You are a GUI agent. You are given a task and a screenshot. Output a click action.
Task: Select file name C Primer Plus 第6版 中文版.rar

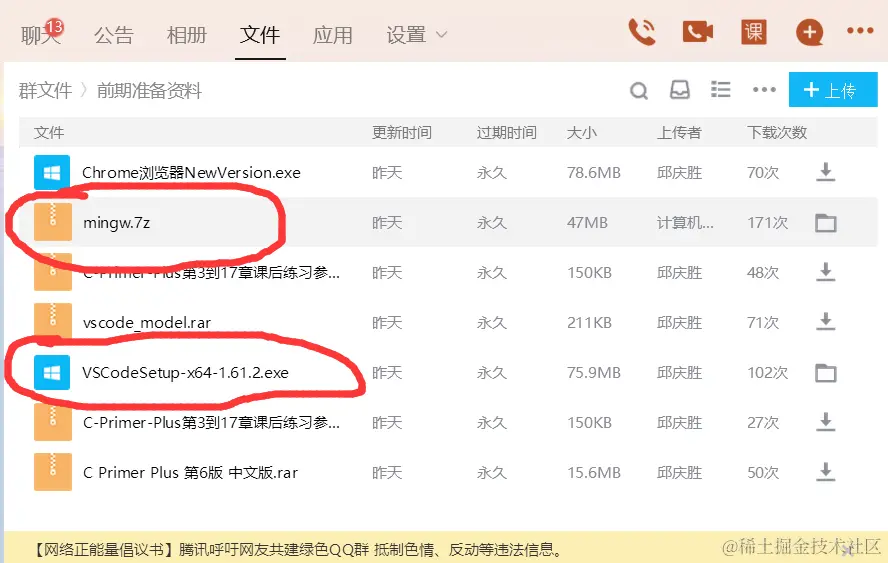190,472
